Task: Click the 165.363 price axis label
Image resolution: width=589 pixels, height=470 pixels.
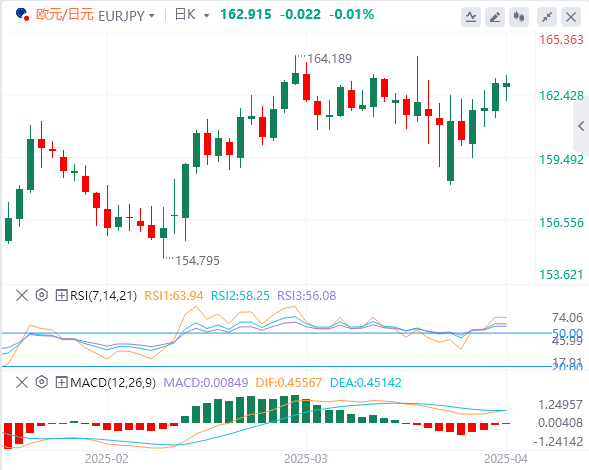Action: pyautogui.click(x=561, y=40)
